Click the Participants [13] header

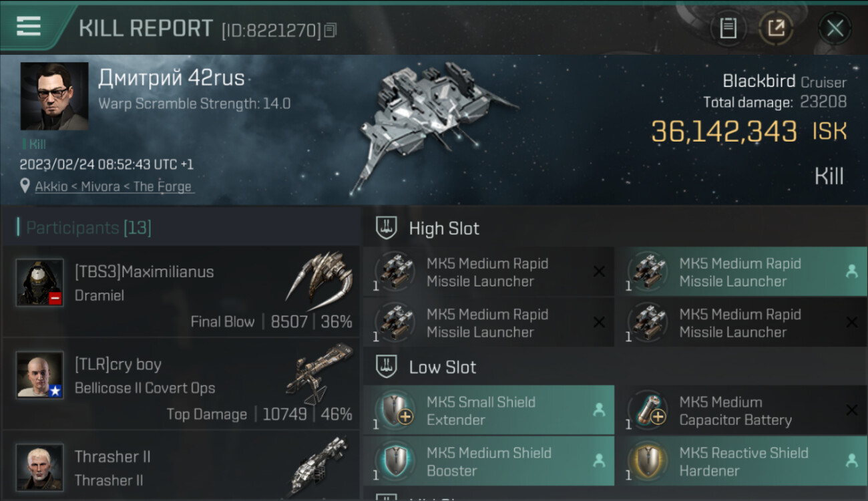point(88,228)
